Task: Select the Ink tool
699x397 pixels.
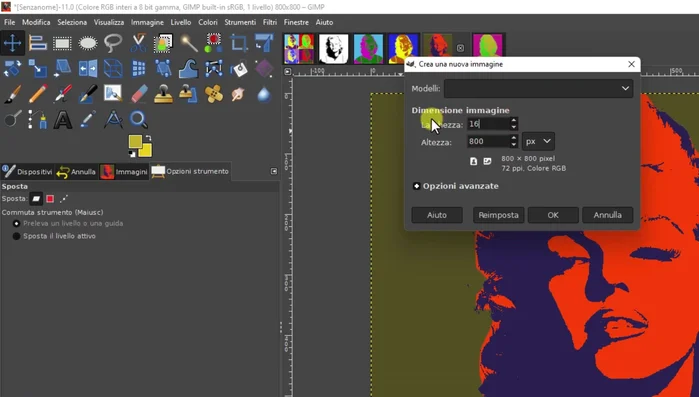Action: [88, 94]
